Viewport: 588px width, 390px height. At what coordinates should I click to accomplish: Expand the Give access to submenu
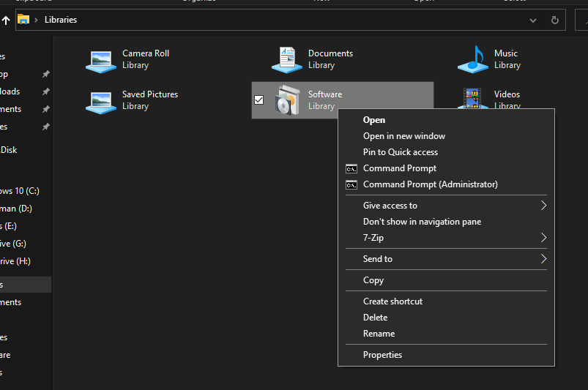[543, 206]
